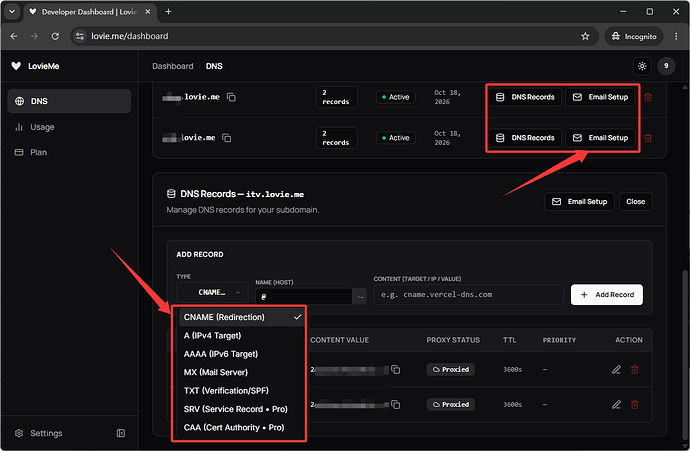Edit the first DNS record with pencil icon
Screen dimensions: 690x451
tap(616, 370)
